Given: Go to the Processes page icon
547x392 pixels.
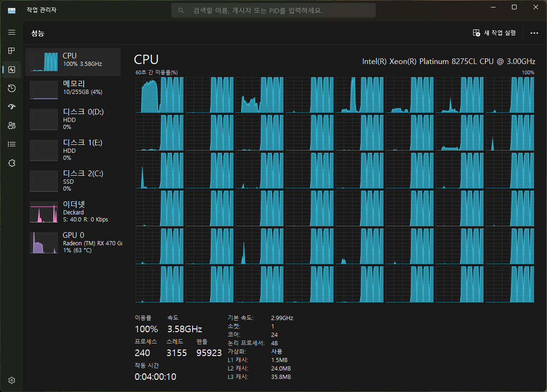Looking at the screenshot, I should coord(12,51).
